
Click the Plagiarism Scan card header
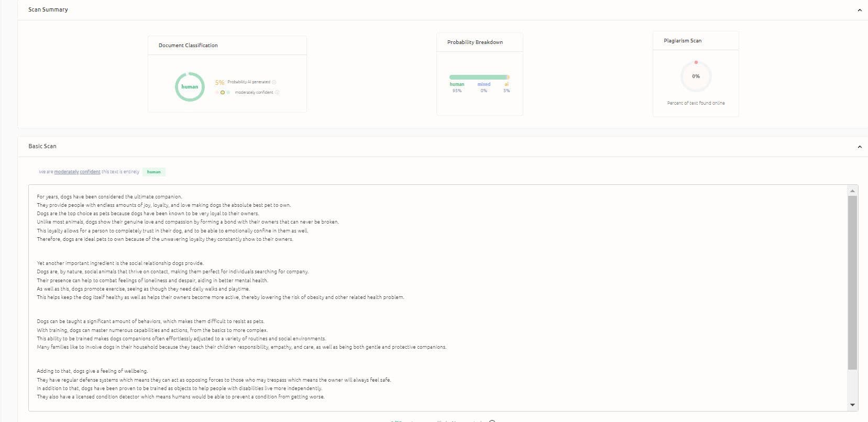click(682, 41)
